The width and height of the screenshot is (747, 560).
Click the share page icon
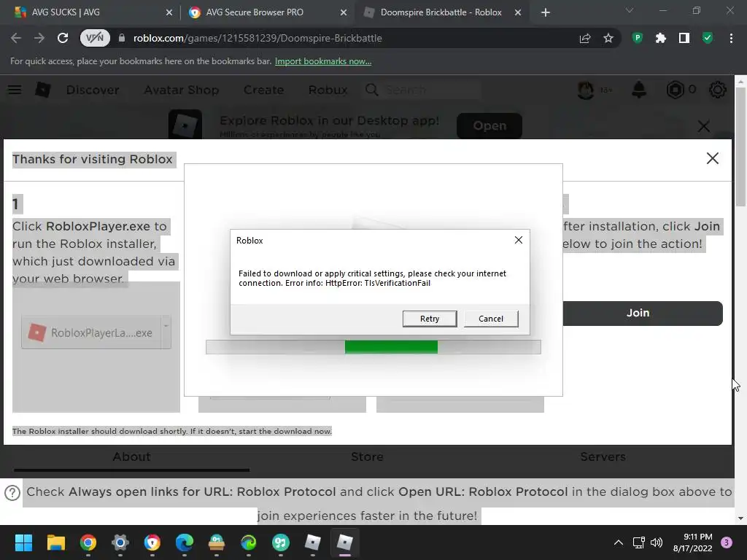585,38
